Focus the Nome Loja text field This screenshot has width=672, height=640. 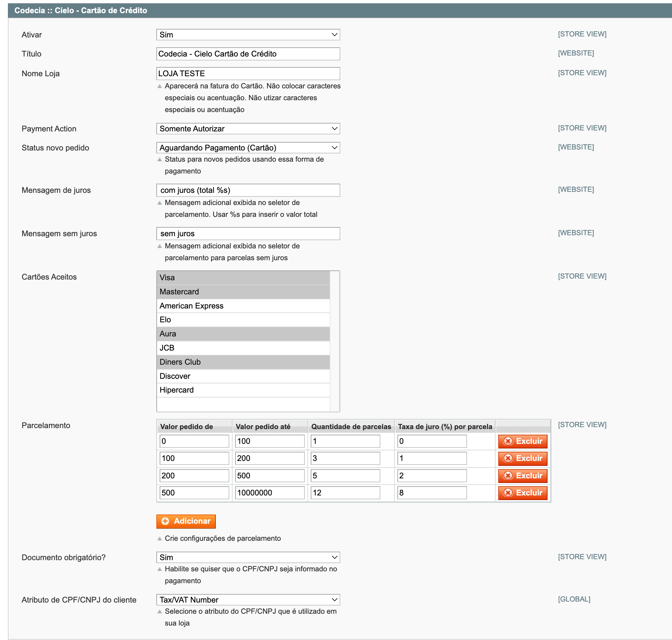[x=248, y=74]
